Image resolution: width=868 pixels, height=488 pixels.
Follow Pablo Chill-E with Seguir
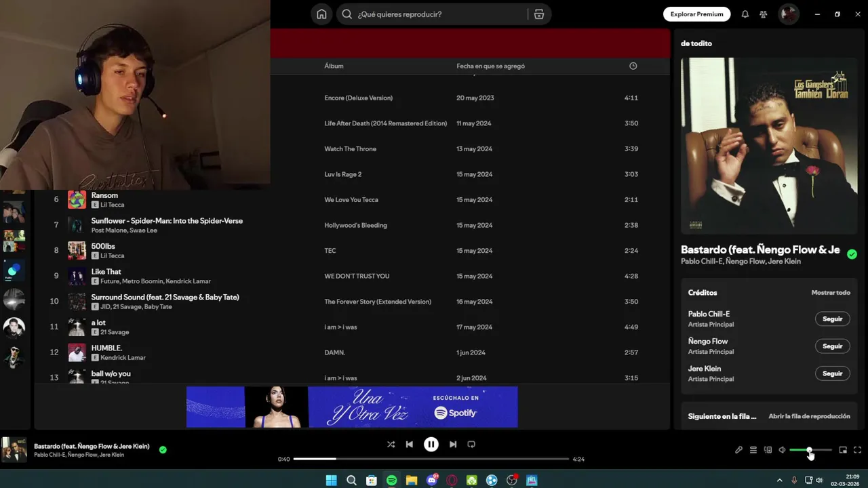click(x=832, y=319)
